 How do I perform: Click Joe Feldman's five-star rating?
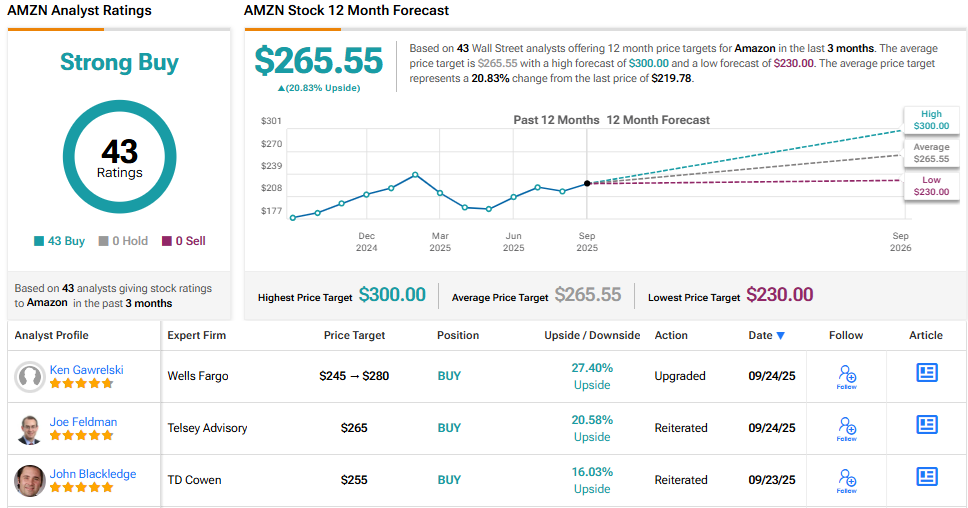pos(81,435)
